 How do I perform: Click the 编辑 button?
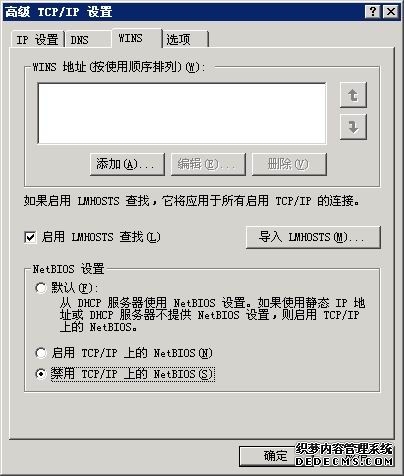(208, 164)
